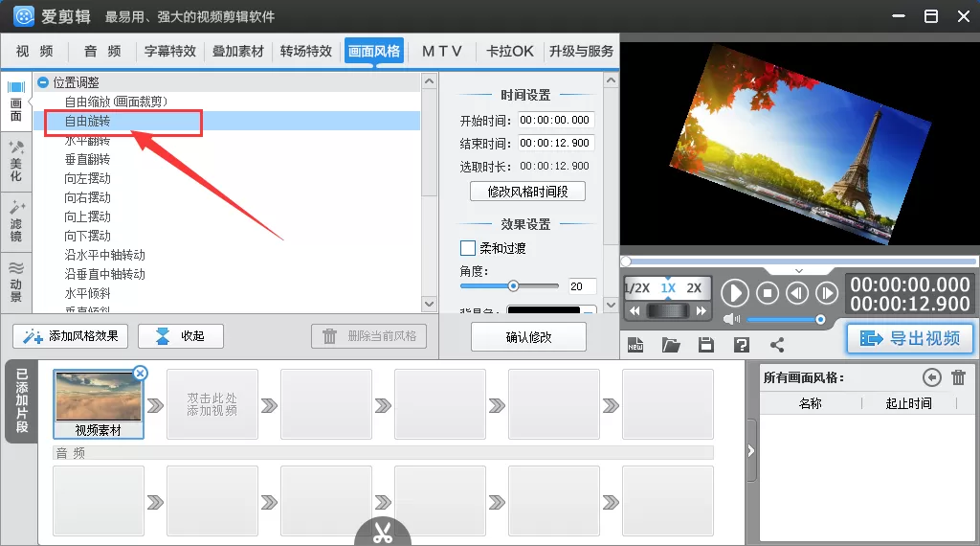Select the 动景 sidebar category
980x546 pixels.
pos(16,282)
